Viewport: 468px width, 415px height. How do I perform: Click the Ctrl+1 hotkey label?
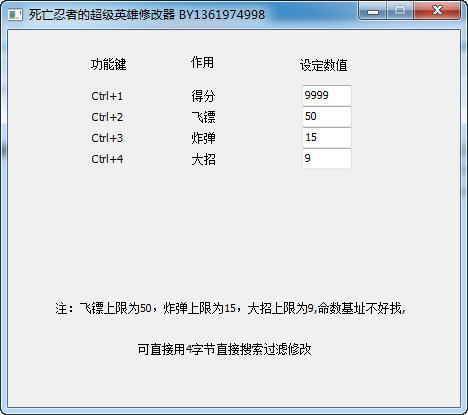click(x=107, y=96)
